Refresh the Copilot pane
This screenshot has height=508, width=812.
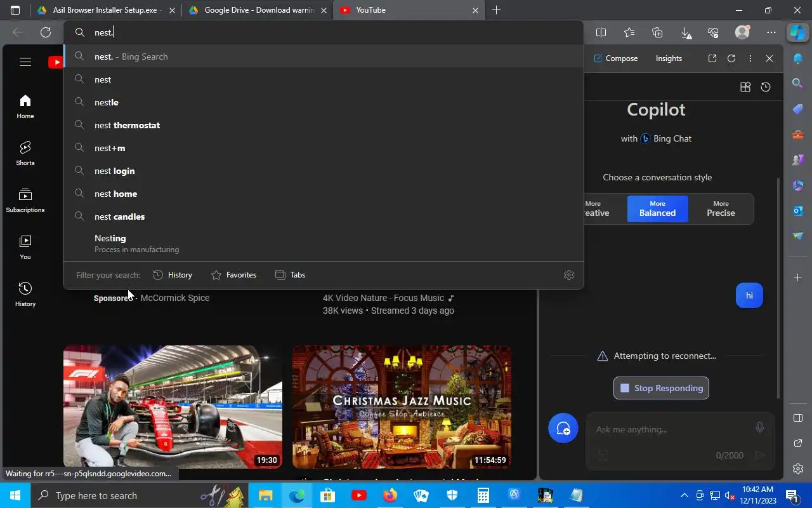[x=731, y=58]
